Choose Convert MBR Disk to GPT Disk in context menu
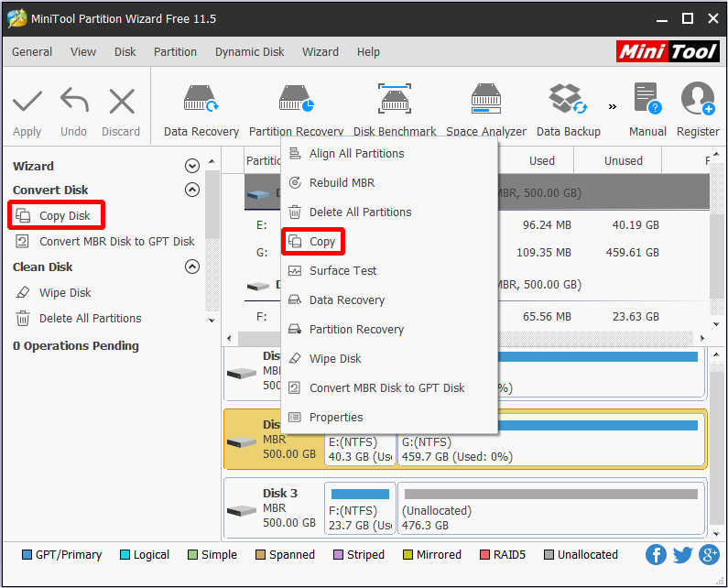 tap(389, 387)
